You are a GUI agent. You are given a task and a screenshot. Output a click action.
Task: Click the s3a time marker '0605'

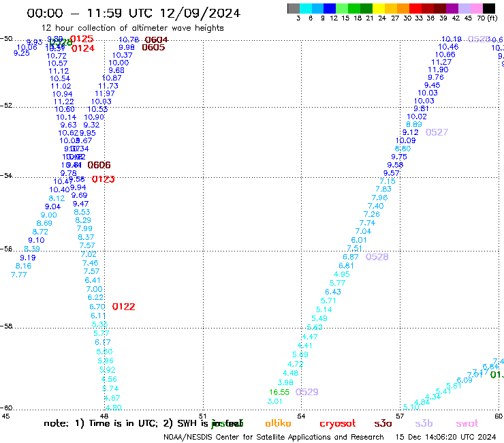[x=153, y=48]
